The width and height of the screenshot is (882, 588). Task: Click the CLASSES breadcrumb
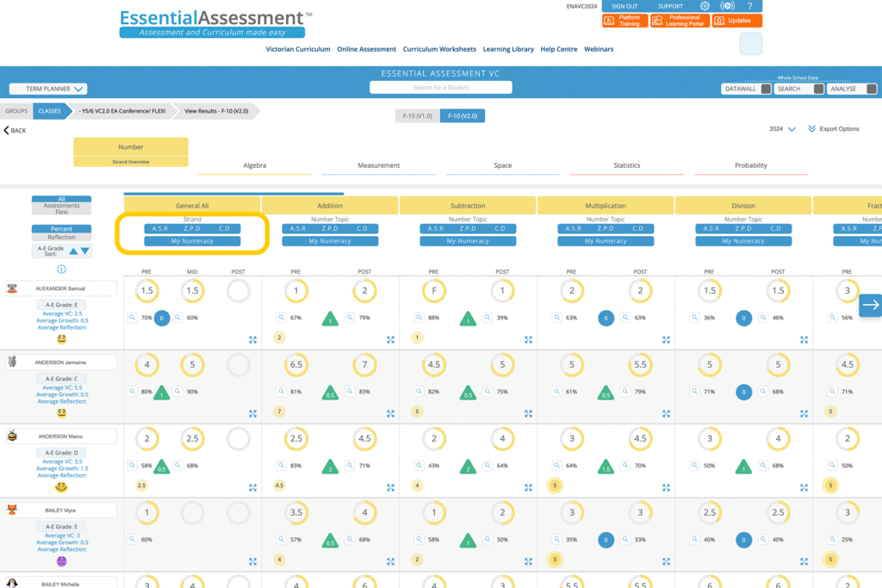[x=49, y=111]
